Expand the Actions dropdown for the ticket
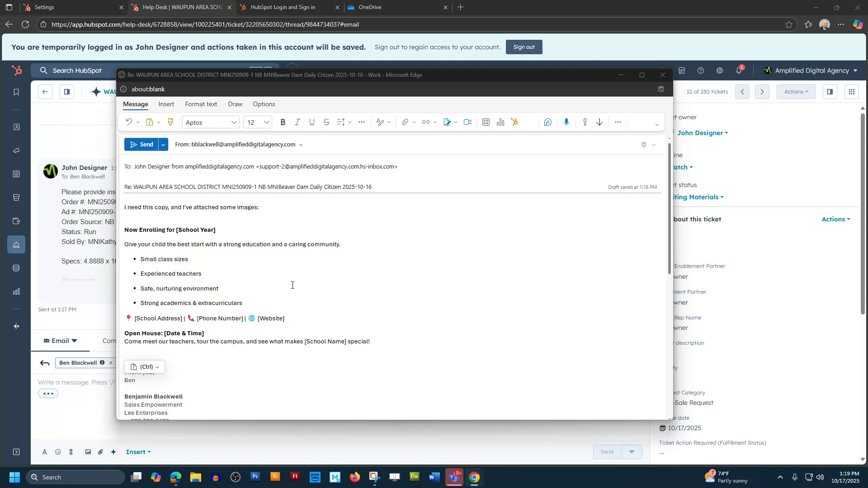Screen dimensions: 868x488 836,219
